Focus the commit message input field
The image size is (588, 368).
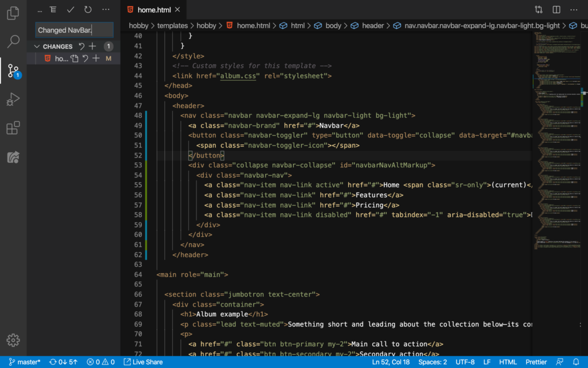(74, 30)
